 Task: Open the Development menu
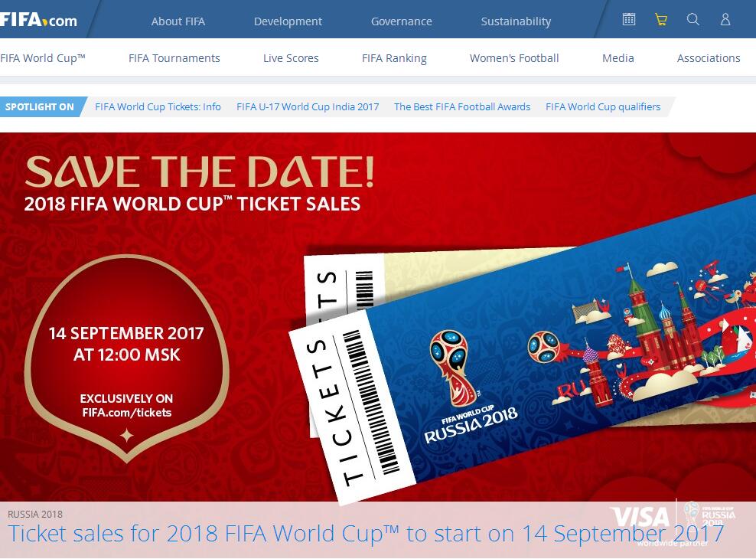(288, 21)
